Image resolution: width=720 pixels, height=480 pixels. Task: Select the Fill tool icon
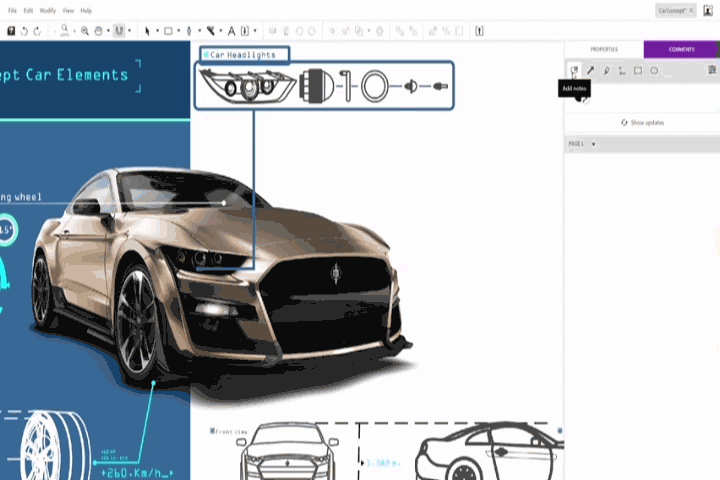coord(211,31)
